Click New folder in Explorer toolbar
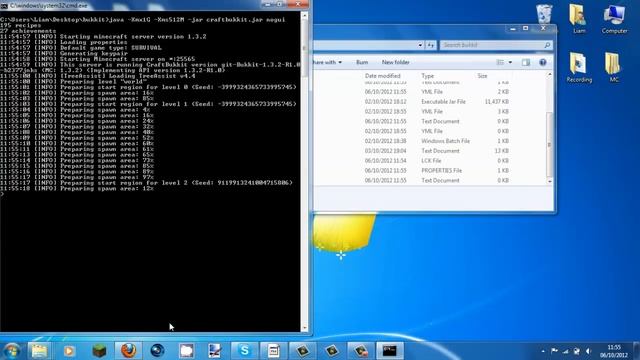The width and height of the screenshot is (640, 360). click(396, 62)
